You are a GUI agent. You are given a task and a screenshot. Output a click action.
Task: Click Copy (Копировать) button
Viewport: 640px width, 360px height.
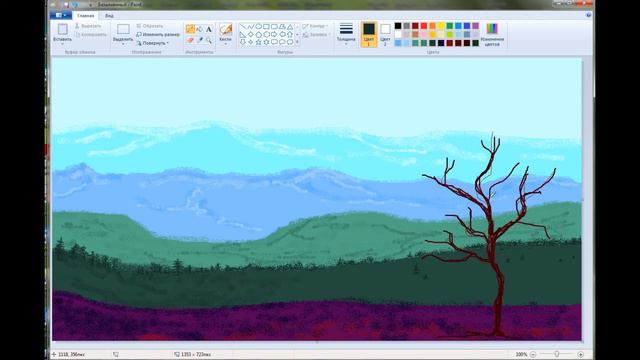(91, 35)
